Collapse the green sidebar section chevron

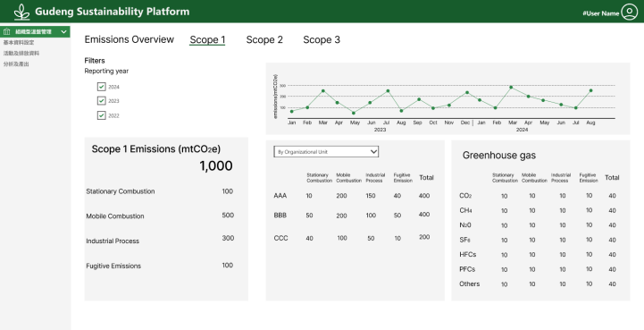(x=63, y=31)
